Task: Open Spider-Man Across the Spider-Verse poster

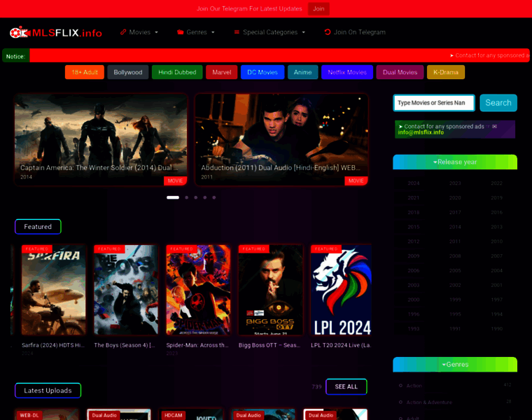Action: tap(198, 290)
